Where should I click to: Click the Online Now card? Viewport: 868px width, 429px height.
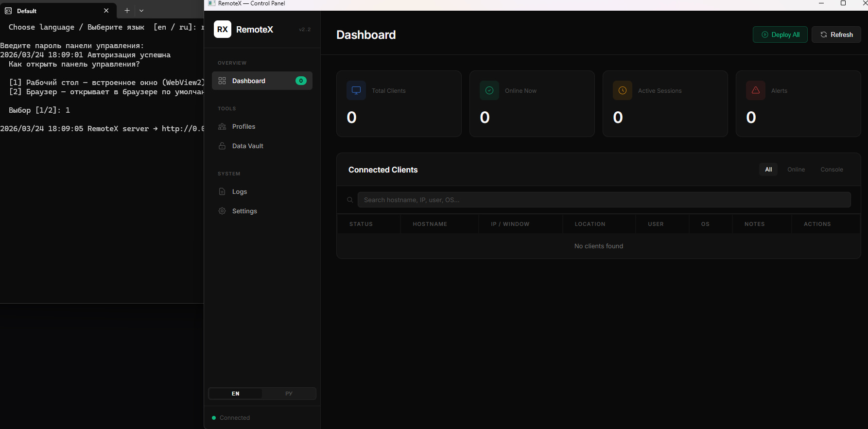click(x=532, y=103)
